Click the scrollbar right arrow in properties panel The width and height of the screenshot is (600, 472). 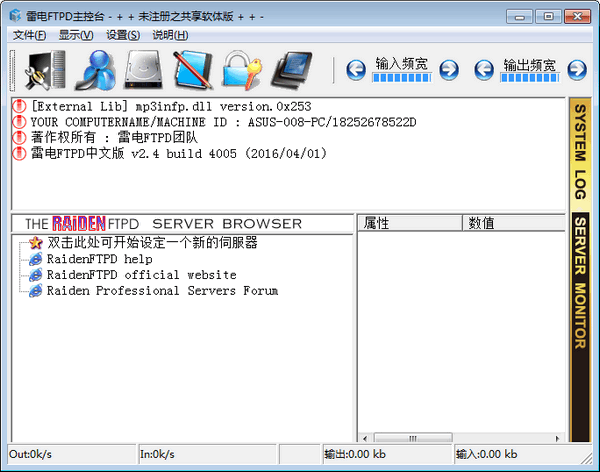point(557,438)
